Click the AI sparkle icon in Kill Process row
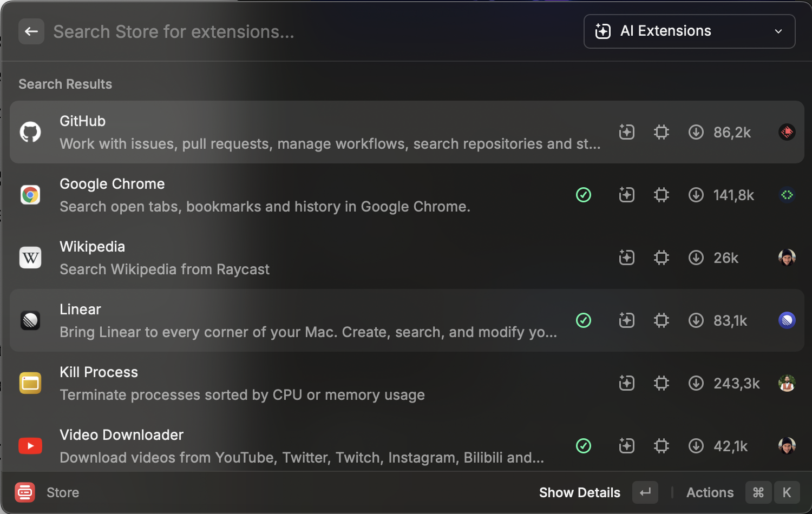 tap(627, 383)
